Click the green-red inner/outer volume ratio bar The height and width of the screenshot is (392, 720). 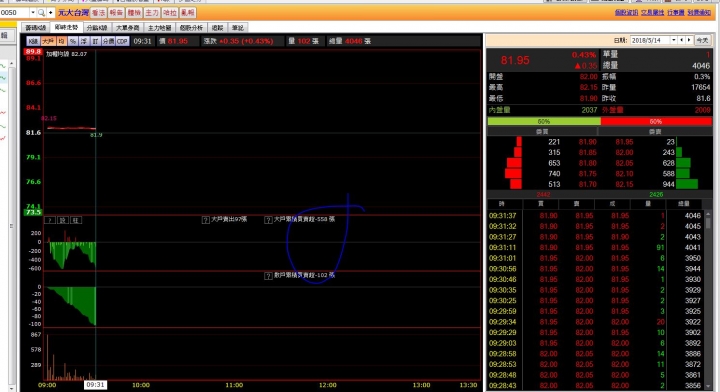[600, 122]
